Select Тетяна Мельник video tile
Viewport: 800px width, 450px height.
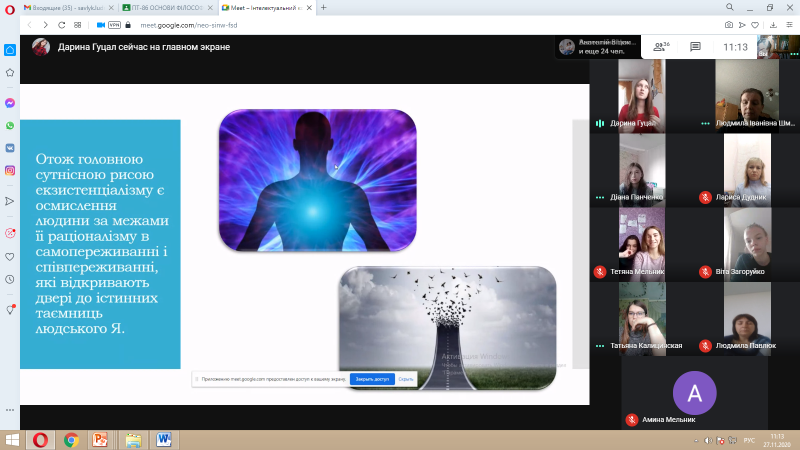641,244
